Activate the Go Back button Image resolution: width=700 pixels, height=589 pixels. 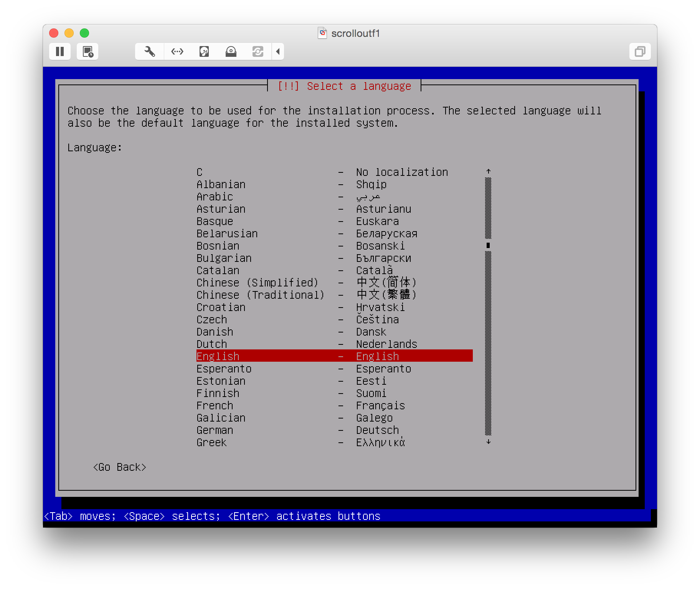[x=120, y=467]
